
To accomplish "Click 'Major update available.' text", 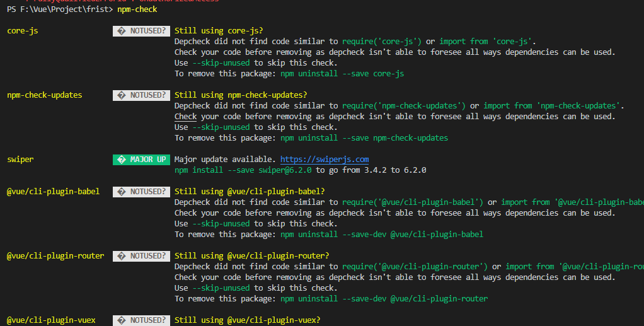I will (225, 160).
